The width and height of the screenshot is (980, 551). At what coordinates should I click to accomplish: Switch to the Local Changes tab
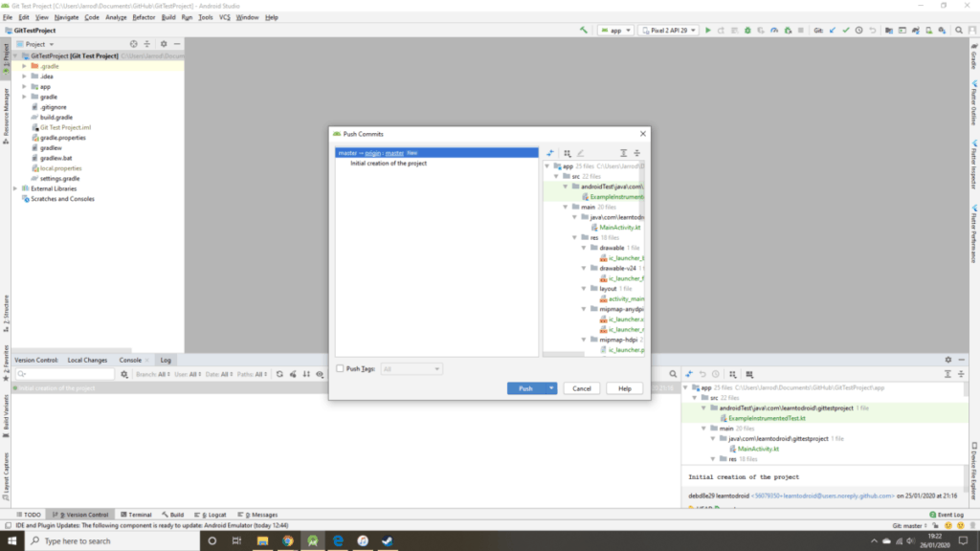(x=87, y=360)
